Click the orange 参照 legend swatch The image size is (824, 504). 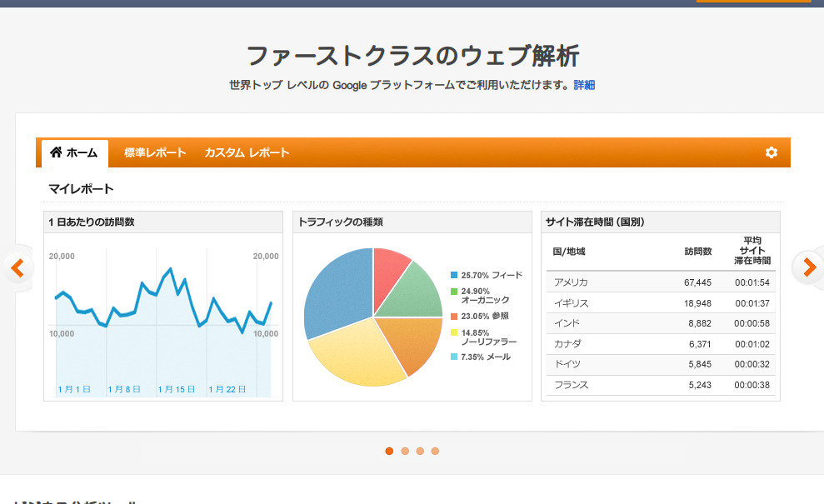[454, 316]
